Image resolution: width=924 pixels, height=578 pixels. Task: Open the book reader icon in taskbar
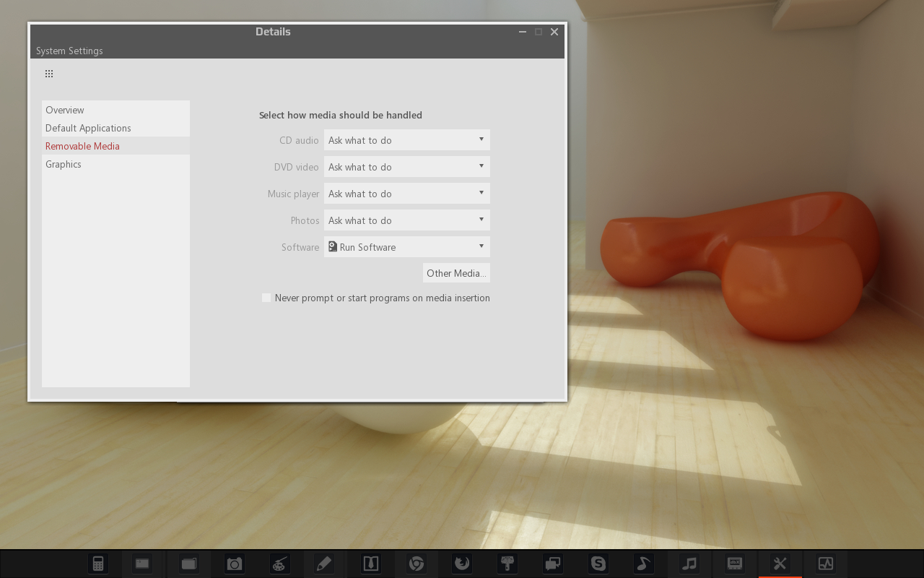pos(370,564)
